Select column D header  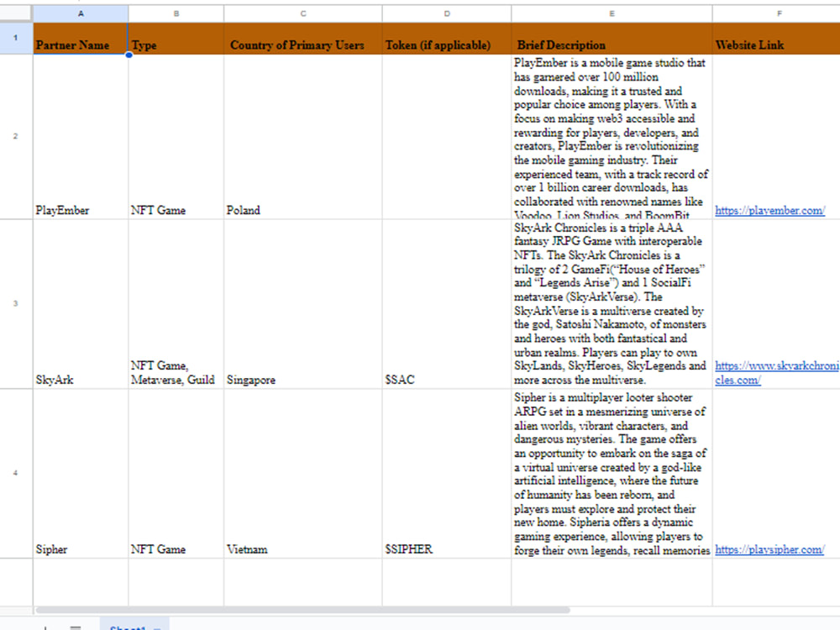[447, 13]
